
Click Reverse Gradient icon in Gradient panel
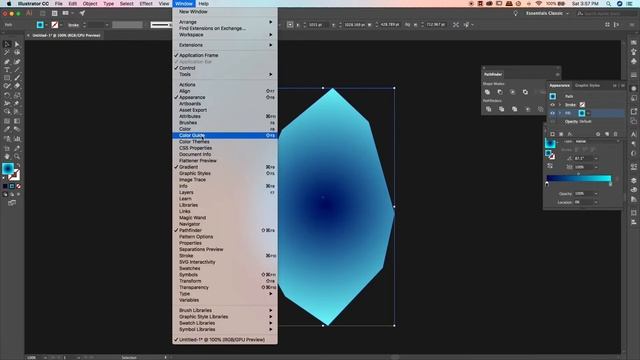(x=550, y=166)
